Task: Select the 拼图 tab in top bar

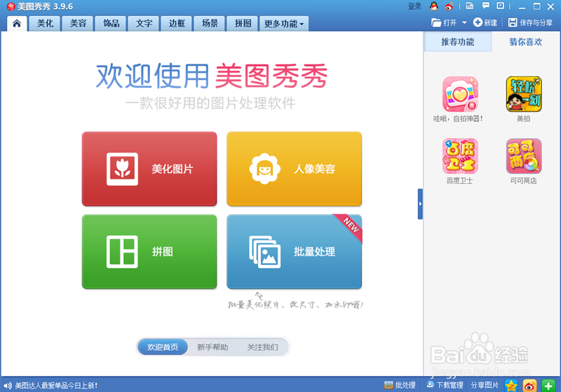Action: tap(243, 24)
